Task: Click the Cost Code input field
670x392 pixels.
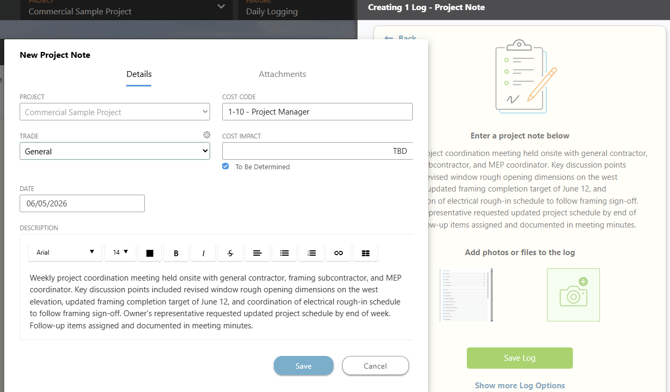Action: tap(317, 112)
